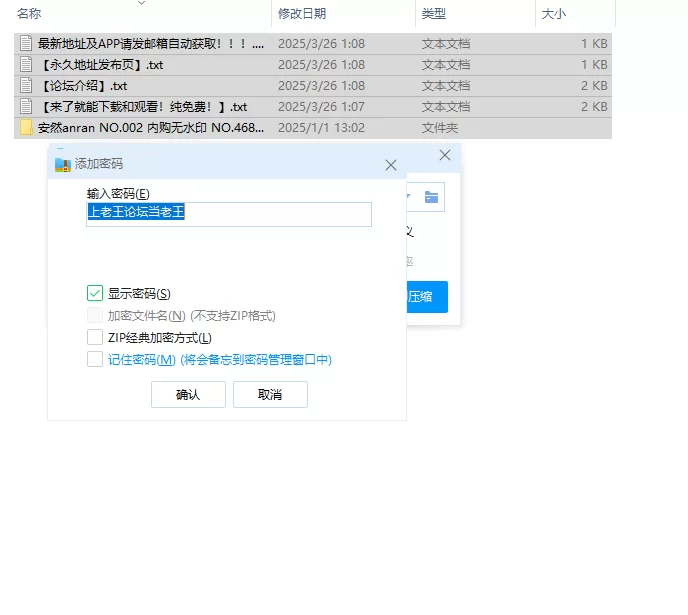Select the 安然anran NO.002 folder row
Image resolution: width=688 pixels, height=615 pixels.
(313, 128)
